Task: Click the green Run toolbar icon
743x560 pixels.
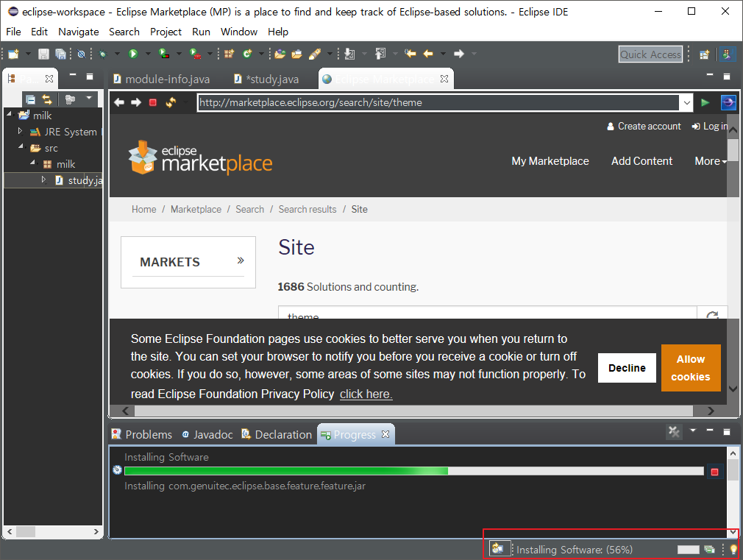Action: [x=133, y=54]
